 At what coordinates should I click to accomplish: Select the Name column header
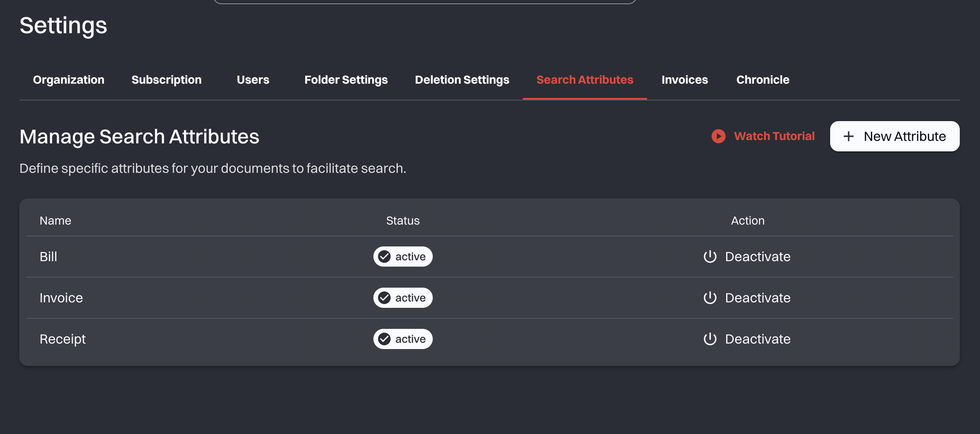(x=55, y=220)
